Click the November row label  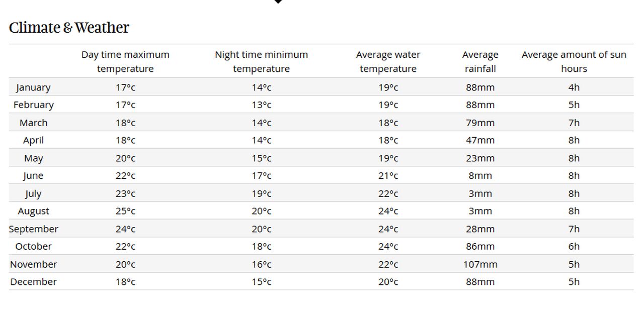pyautogui.click(x=33, y=264)
